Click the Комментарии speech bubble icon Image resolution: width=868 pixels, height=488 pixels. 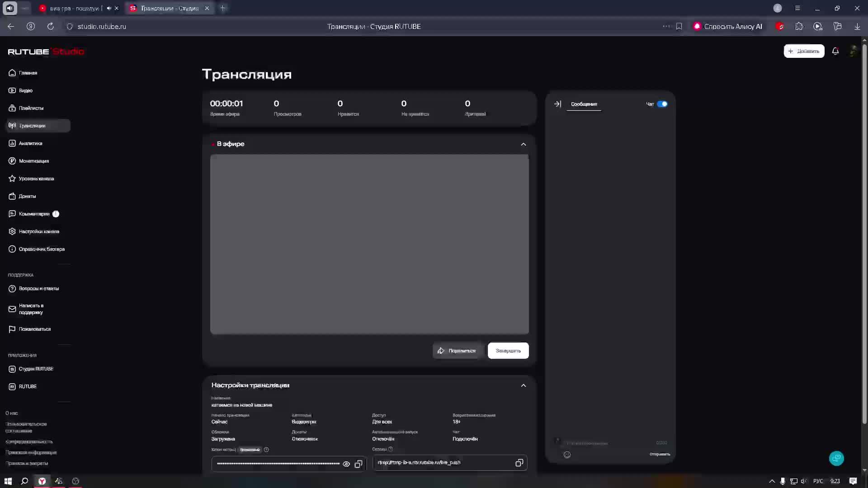pos(12,214)
